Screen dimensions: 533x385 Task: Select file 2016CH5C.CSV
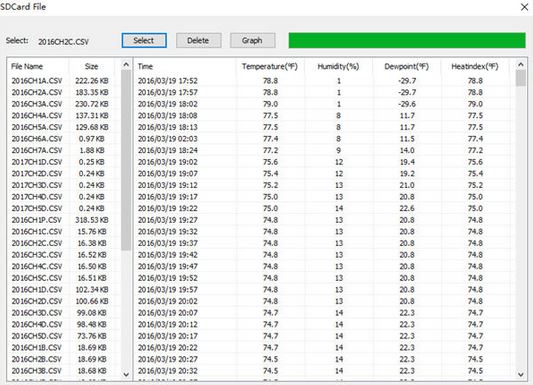(37, 278)
